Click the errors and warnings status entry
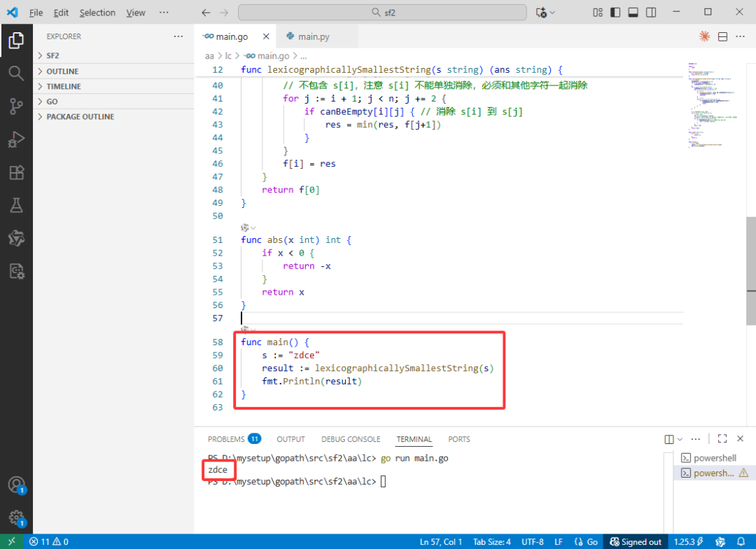This screenshot has height=549, width=756. coord(49,542)
